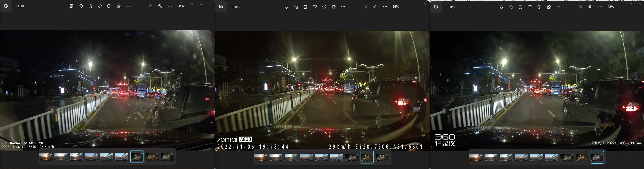The width and height of the screenshot is (644, 169).
Task: Open the options menu beside Zoom in, L1.JPG window
Action: (x=170, y=6)
